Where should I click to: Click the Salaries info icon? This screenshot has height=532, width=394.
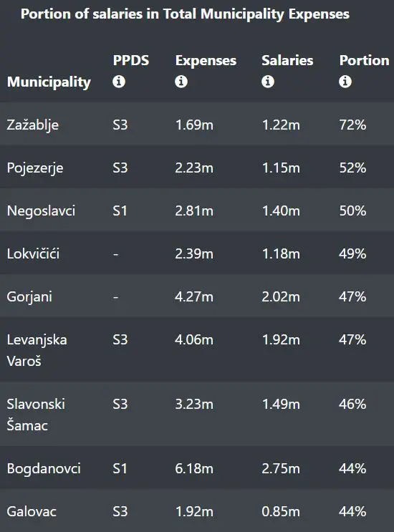pos(268,82)
